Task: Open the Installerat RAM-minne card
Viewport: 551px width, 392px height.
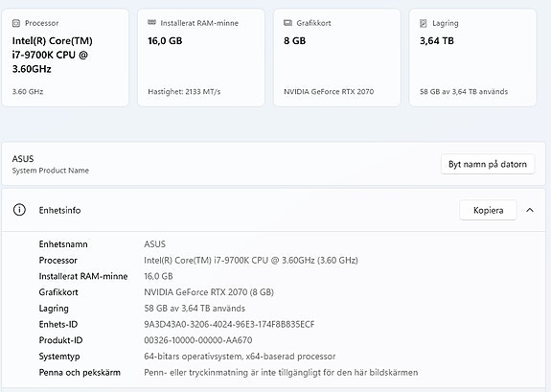Action: 201,58
